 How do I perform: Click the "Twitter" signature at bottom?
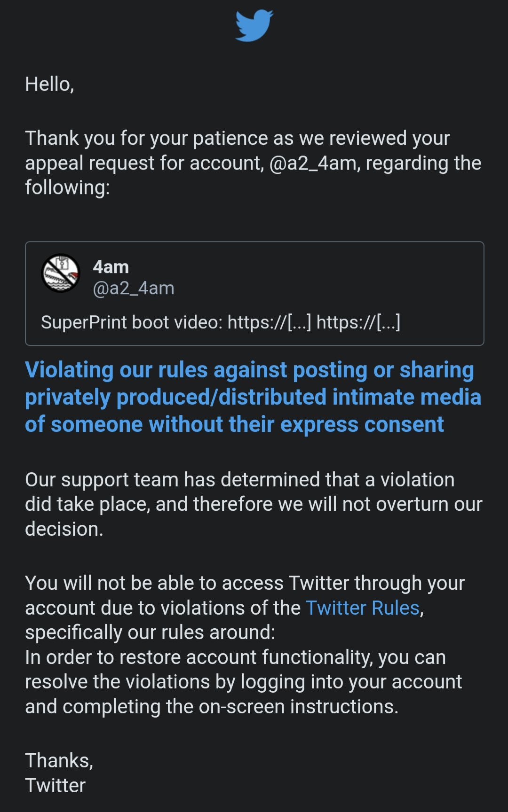pyautogui.click(x=55, y=785)
